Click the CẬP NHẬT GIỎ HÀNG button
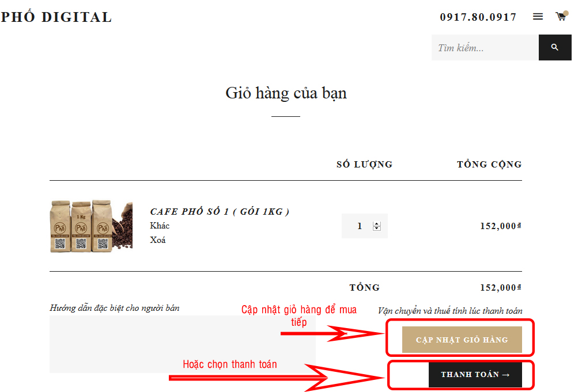This screenshot has width=582, height=392. (x=462, y=340)
